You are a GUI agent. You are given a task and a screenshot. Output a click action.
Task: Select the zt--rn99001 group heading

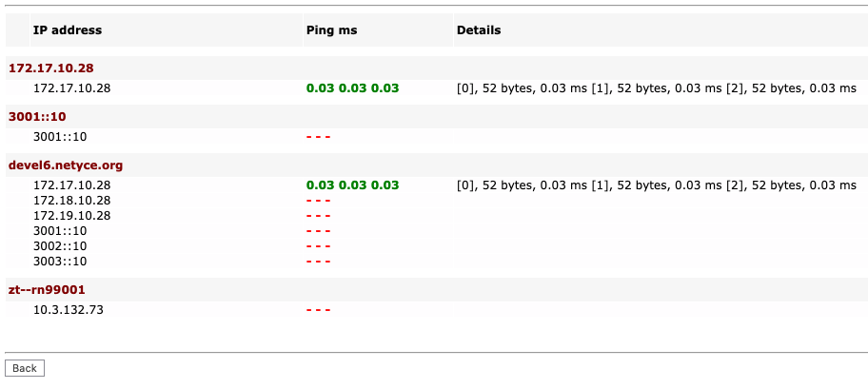point(48,290)
